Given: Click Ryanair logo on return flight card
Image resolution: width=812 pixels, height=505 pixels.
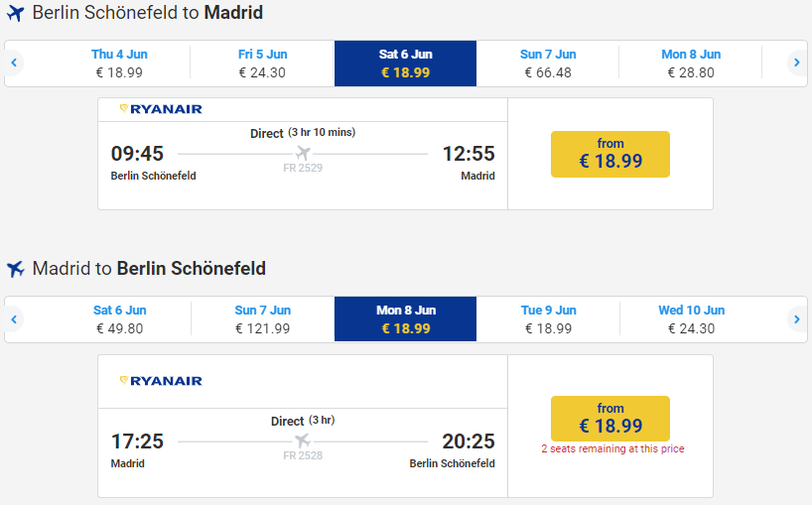Looking at the screenshot, I should click(161, 381).
